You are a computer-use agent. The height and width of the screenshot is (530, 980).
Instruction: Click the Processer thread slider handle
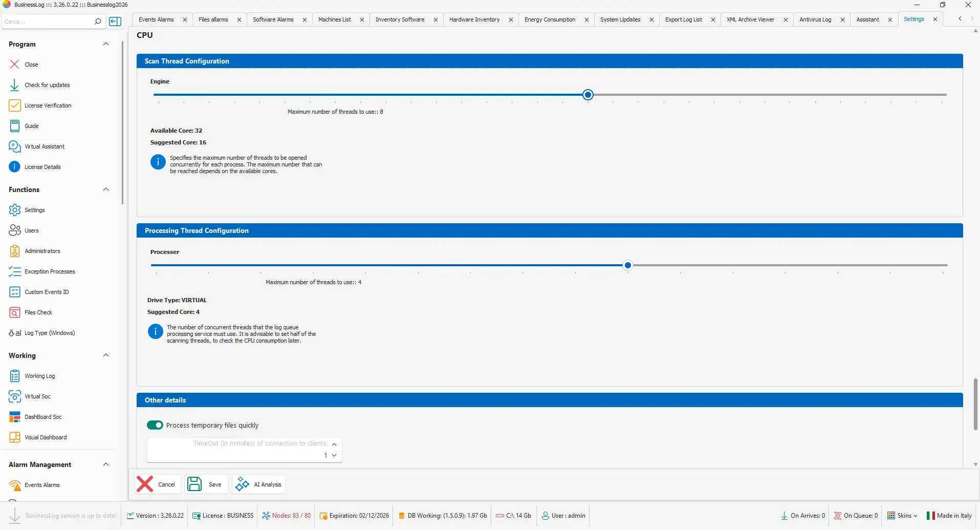pos(628,265)
